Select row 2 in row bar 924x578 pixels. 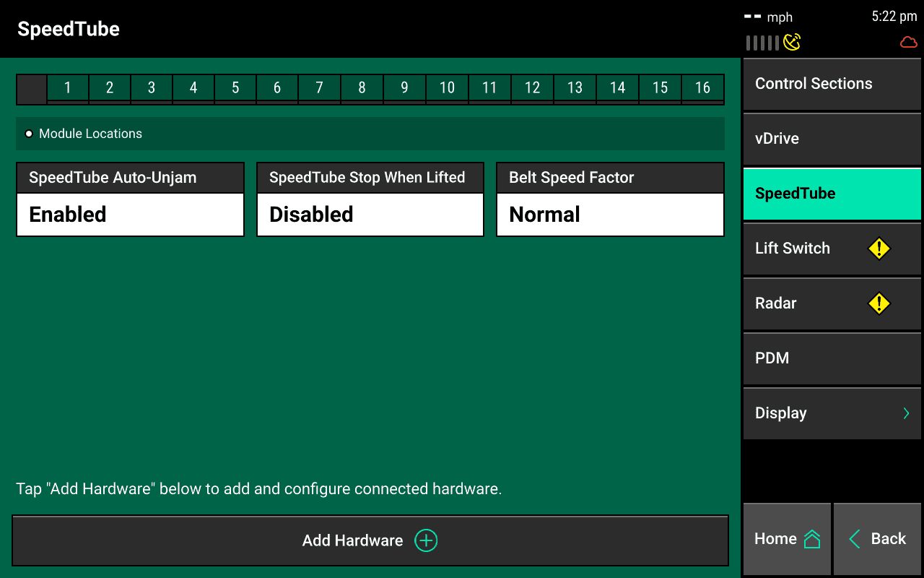pyautogui.click(x=110, y=89)
